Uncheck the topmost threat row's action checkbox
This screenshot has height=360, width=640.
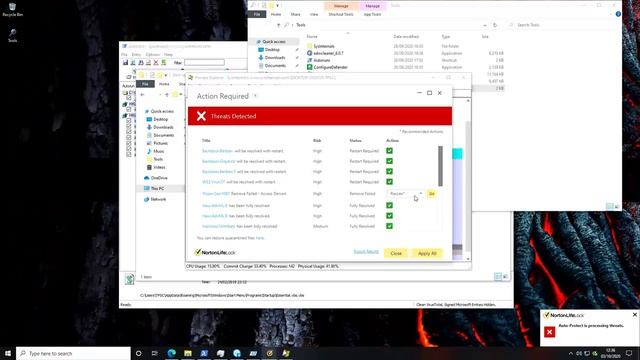click(389, 151)
